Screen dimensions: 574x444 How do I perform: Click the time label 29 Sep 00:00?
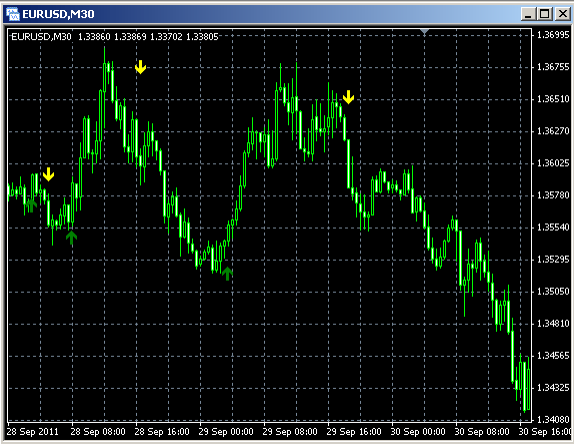click(226, 432)
